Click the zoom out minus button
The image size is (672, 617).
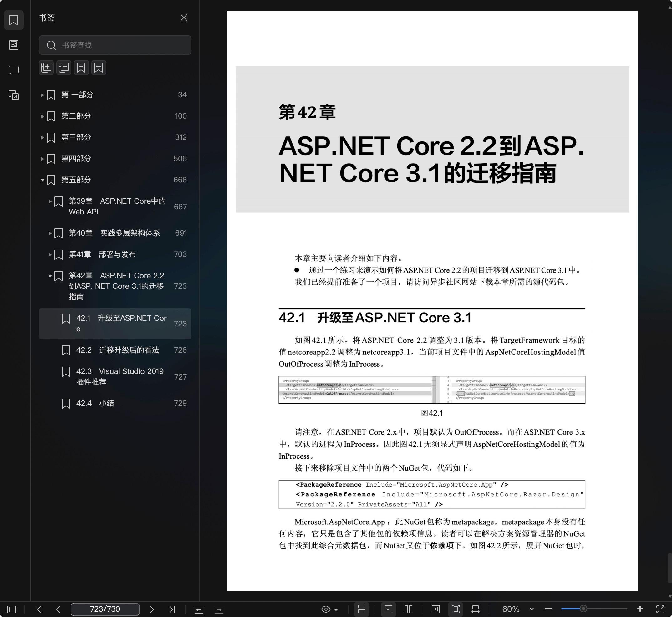point(548,609)
